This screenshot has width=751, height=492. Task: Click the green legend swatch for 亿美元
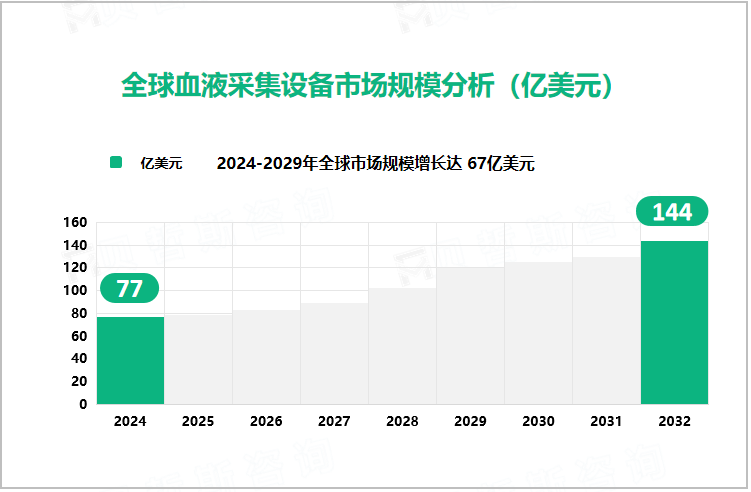click(x=116, y=162)
